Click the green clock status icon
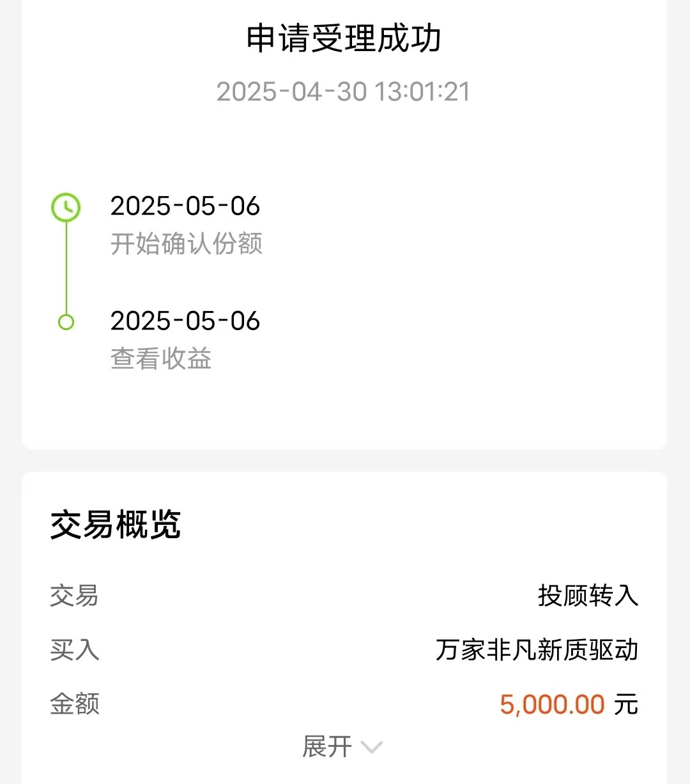Viewport: 690px width, 784px height. coord(66,207)
